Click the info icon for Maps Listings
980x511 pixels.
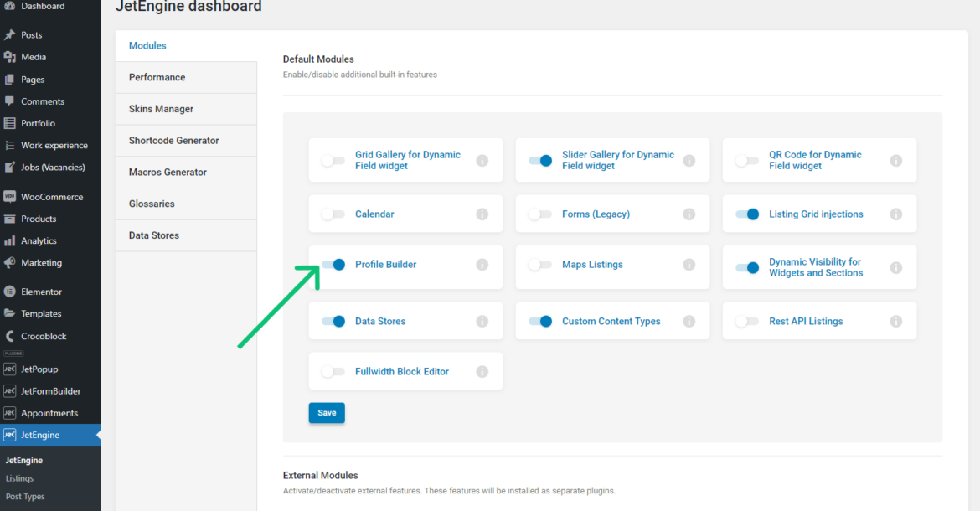(689, 265)
